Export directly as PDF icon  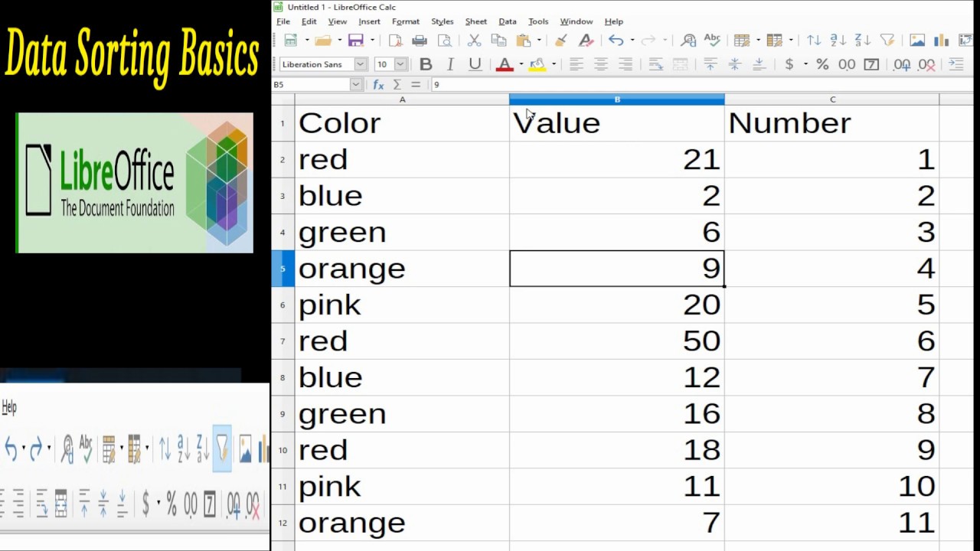coord(395,41)
